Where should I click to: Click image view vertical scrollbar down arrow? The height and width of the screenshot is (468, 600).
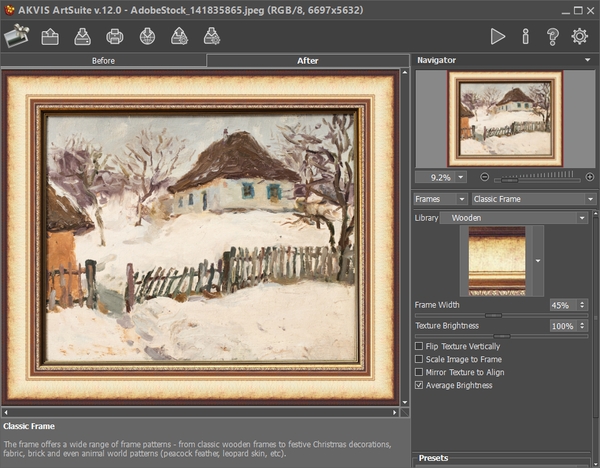(x=405, y=403)
